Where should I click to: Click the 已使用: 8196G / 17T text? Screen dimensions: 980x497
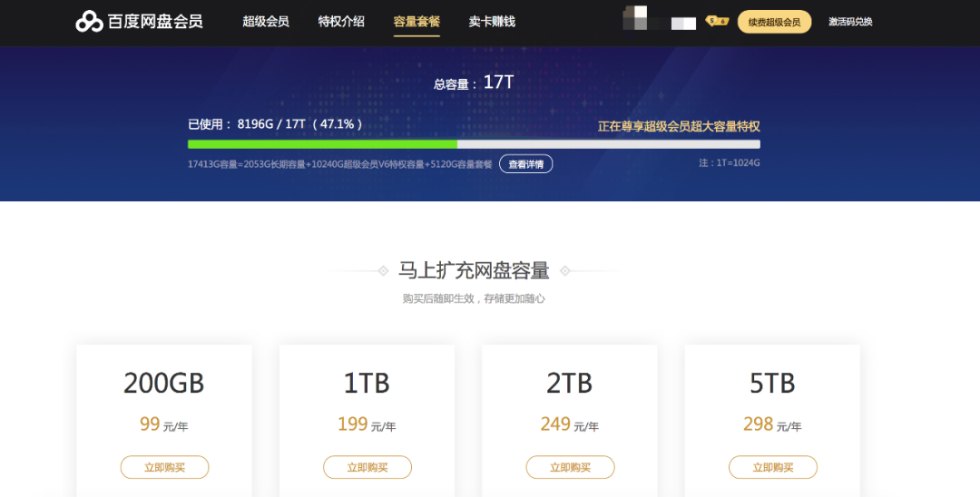pyautogui.click(x=275, y=123)
